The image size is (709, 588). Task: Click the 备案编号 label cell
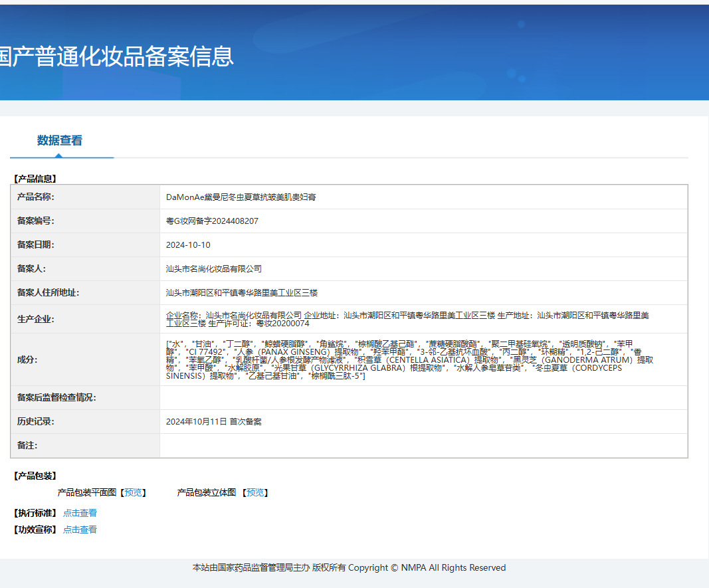click(x=85, y=221)
